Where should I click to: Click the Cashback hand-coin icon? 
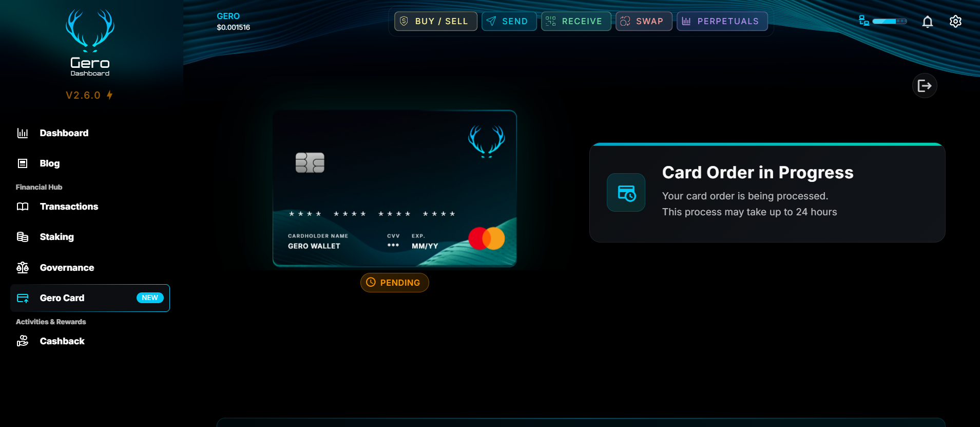click(x=23, y=341)
